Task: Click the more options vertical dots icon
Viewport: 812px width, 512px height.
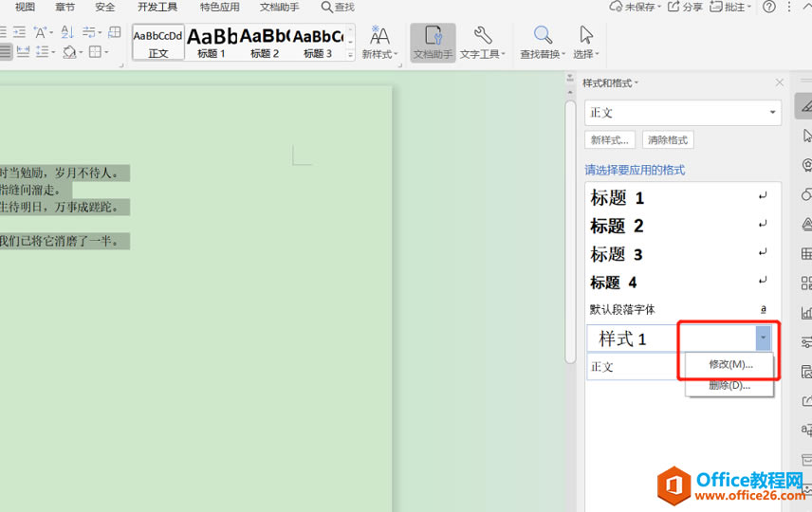Action: [789, 7]
